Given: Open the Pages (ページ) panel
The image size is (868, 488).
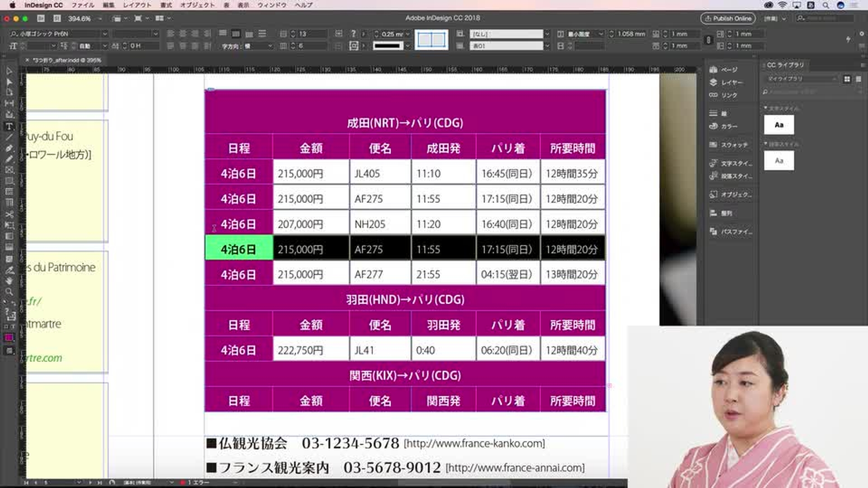Looking at the screenshot, I should [x=728, y=70].
